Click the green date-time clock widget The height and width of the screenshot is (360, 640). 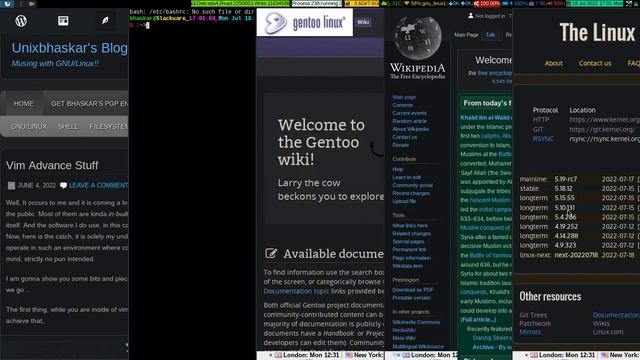point(595,4)
